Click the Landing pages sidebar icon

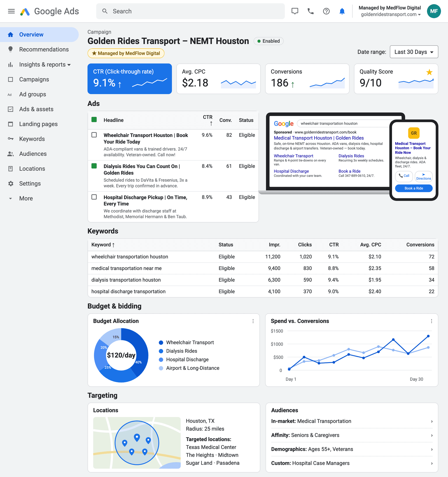click(x=10, y=124)
